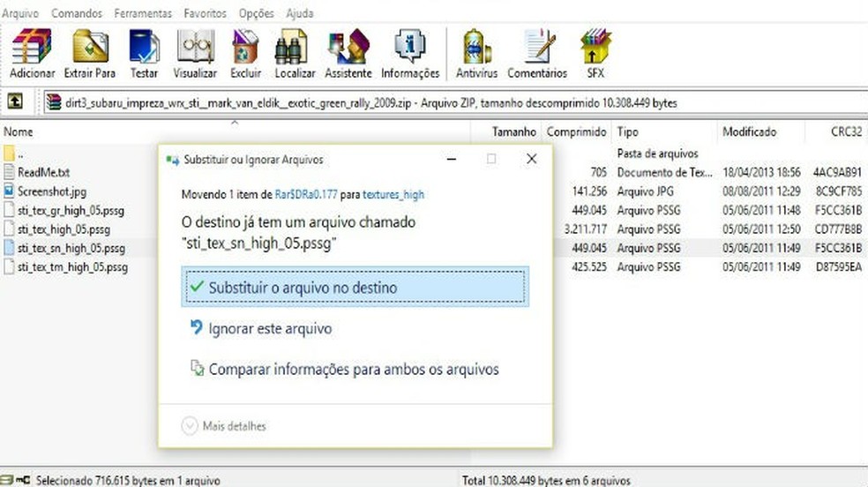
Task: Click the sti_tex_gr_high_05.pssg file icon
Action: click(8, 210)
